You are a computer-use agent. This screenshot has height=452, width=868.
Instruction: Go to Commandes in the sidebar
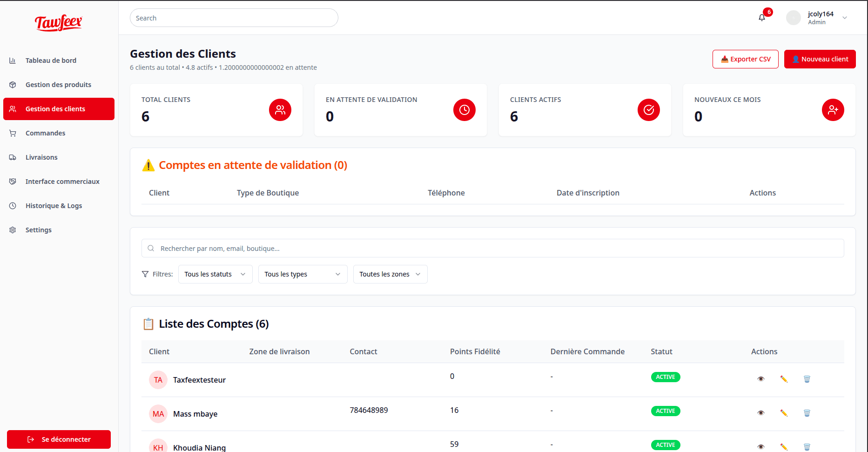(x=45, y=133)
